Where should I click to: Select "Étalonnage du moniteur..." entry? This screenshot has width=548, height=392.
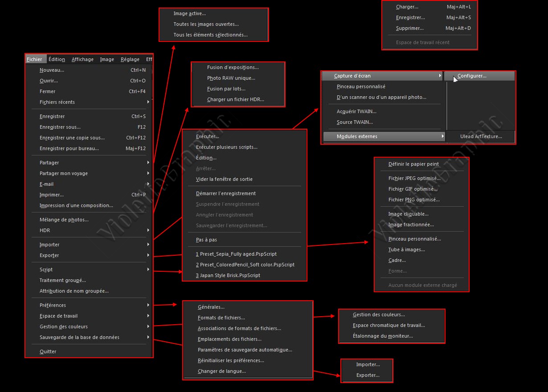pos(382,336)
